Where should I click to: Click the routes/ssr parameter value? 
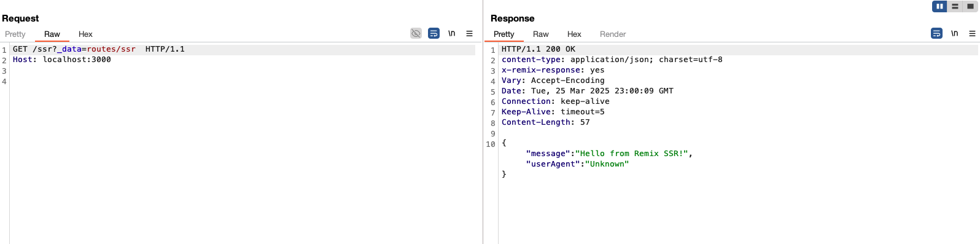pos(111,49)
